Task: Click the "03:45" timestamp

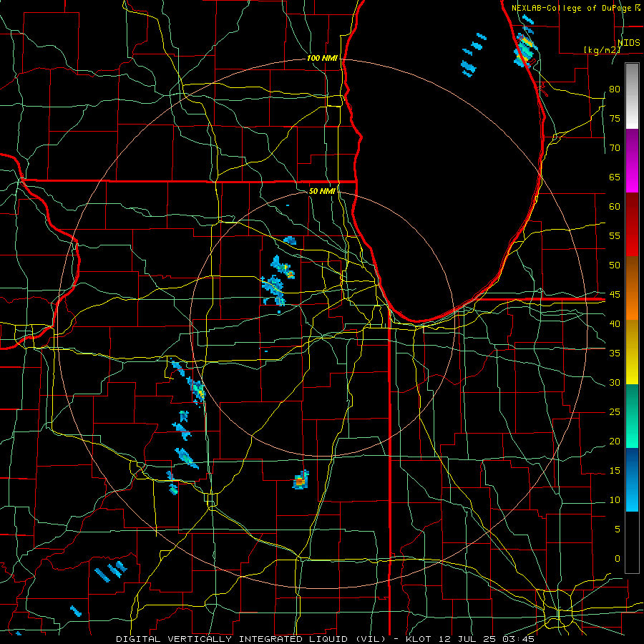Action: (518, 639)
